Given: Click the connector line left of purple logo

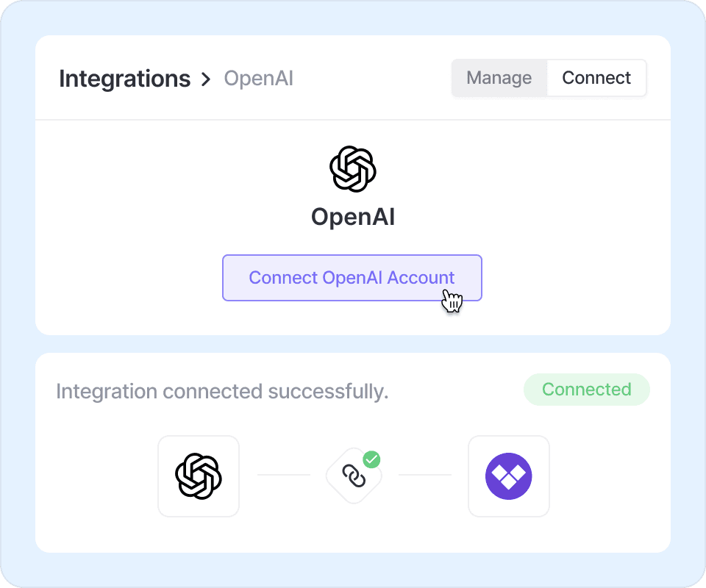Looking at the screenshot, I should tap(424, 475).
